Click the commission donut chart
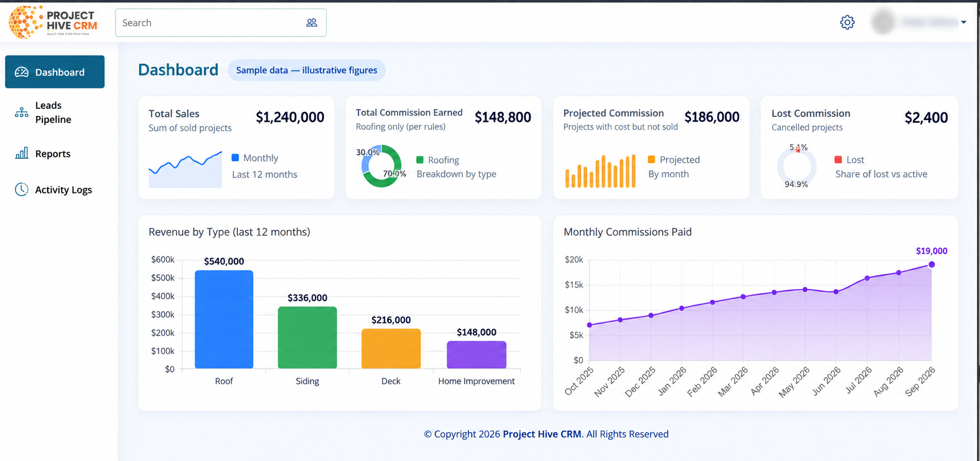The width and height of the screenshot is (980, 461). click(x=381, y=166)
